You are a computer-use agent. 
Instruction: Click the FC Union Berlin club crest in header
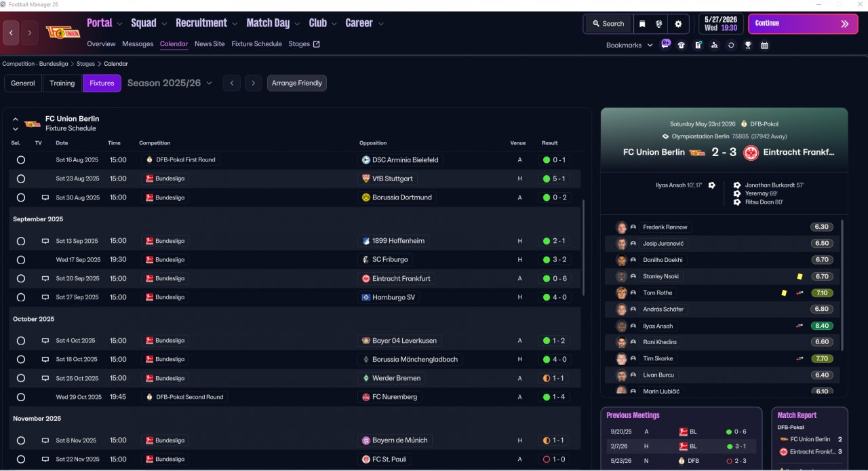tap(62, 32)
